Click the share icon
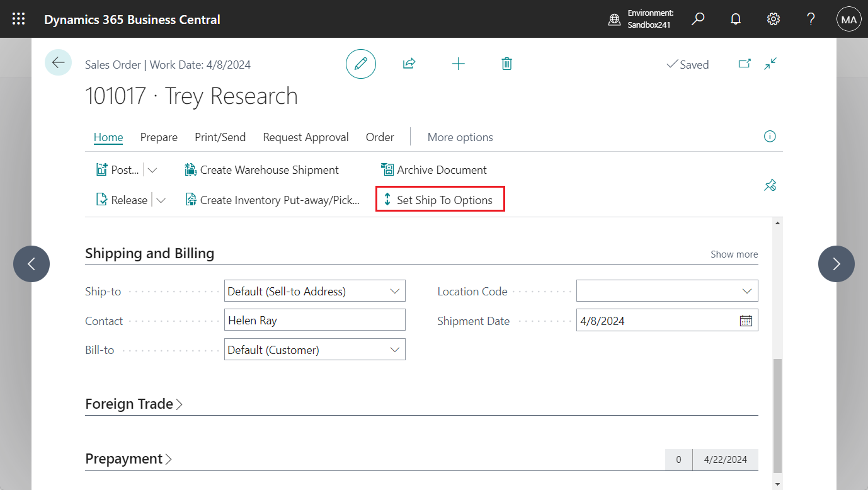Viewport: 868px width, 490px height. tap(409, 64)
